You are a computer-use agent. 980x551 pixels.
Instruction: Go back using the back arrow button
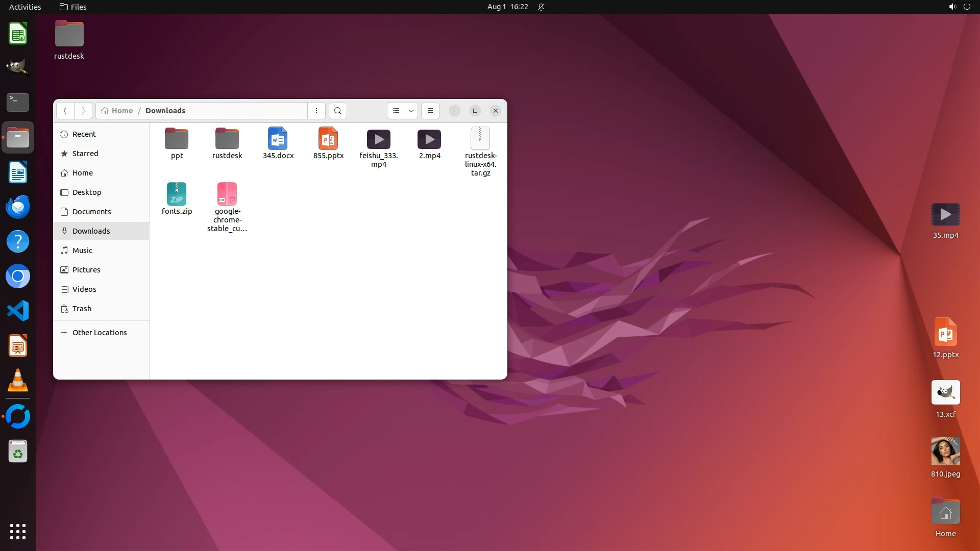point(65,111)
